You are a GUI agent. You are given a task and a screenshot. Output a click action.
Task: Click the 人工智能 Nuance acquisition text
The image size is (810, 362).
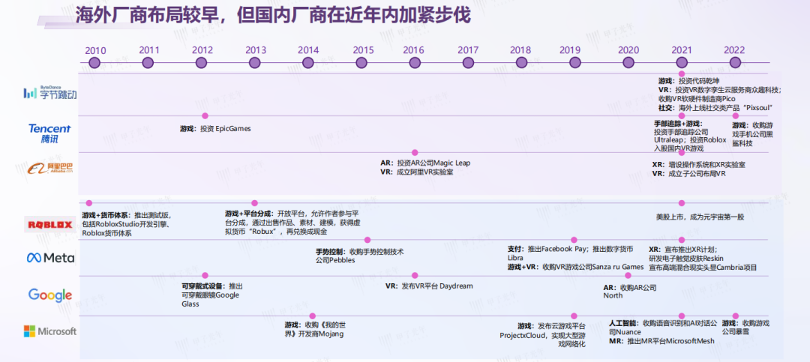point(662,327)
